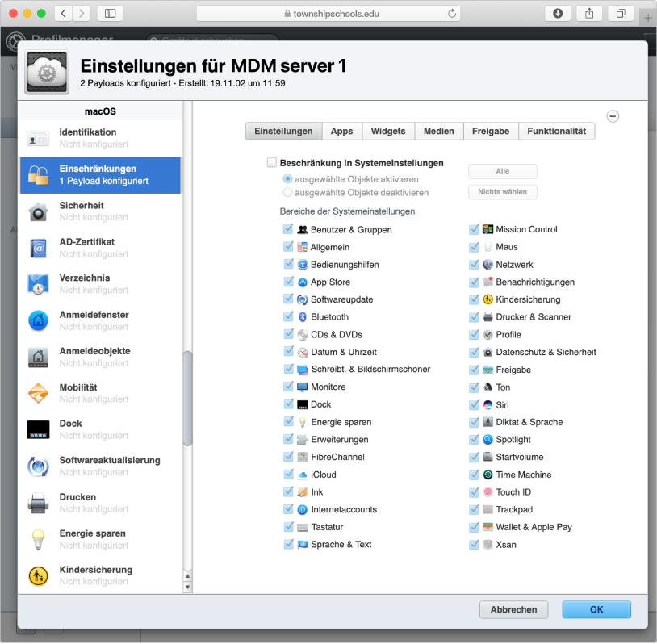Toggle the Wallet & Apple Pay checkbox
Viewport: 657px width, 644px height.
point(474,527)
